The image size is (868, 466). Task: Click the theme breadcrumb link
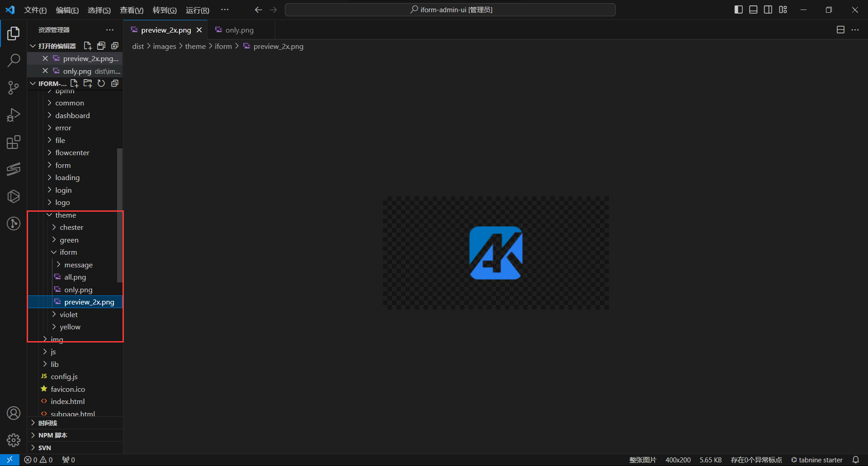[x=195, y=46]
